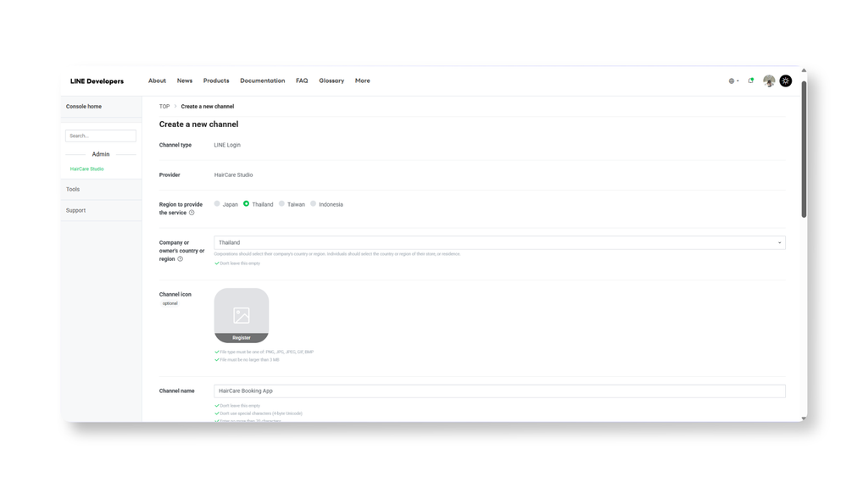This screenshot has width=868, height=488.
Task: Open Console home in sidebar
Action: (x=84, y=106)
